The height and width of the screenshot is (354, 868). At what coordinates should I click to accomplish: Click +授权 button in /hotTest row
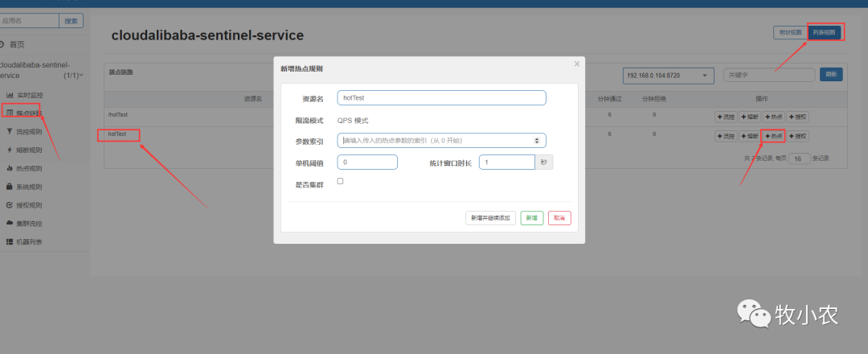pos(798,117)
